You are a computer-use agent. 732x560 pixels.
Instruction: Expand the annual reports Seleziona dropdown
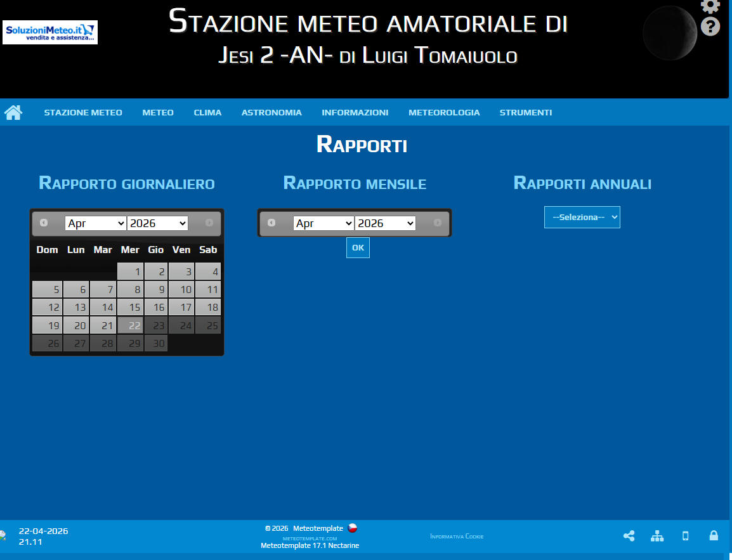click(x=582, y=217)
